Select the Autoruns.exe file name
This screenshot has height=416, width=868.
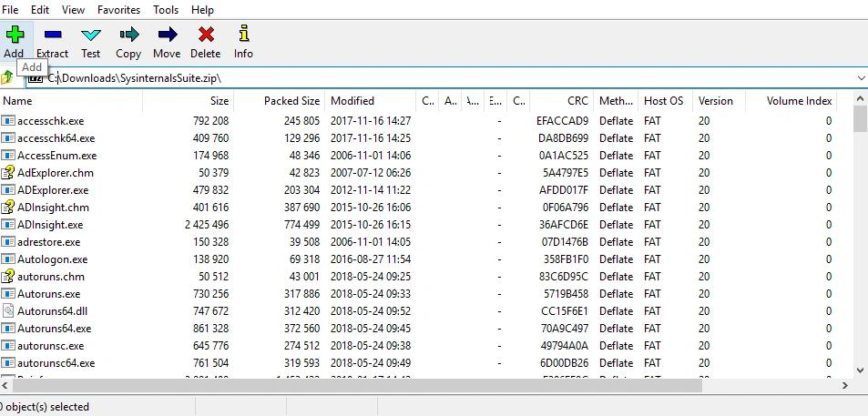click(48, 294)
